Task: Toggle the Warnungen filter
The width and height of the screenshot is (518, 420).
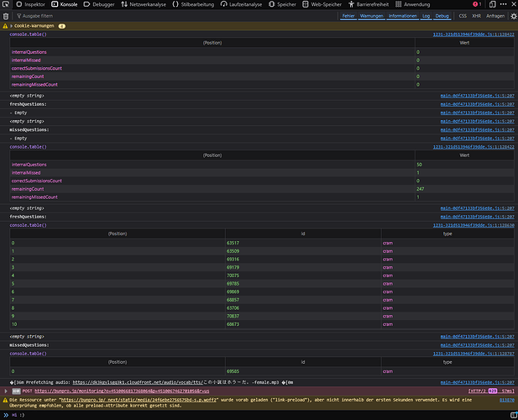Action: (372, 16)
